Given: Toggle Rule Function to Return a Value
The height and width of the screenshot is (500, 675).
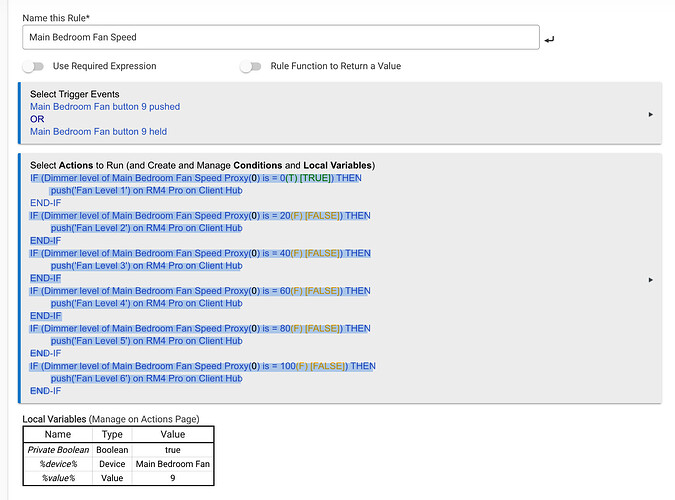Looking at the screenshot, I should click(251, 66).
